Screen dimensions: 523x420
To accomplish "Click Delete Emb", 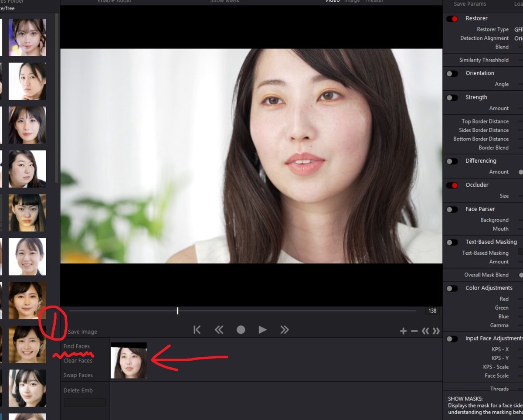I will coord(78,390).
